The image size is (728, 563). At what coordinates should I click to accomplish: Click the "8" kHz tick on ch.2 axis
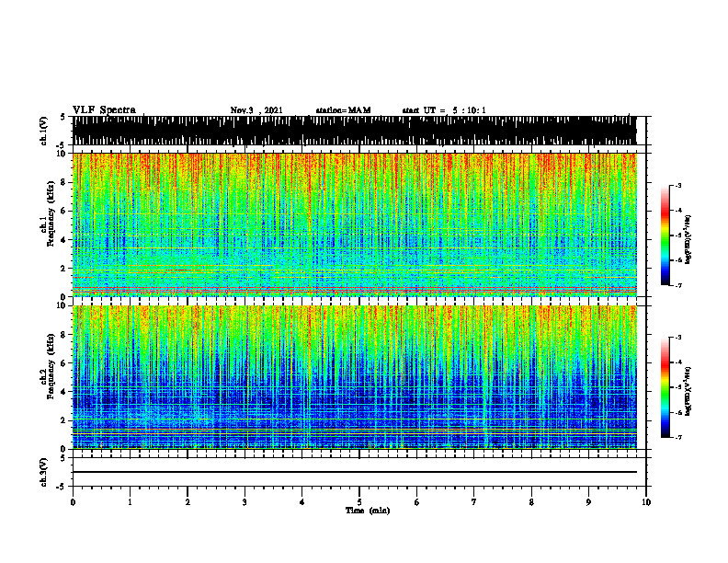coord(64,335)
